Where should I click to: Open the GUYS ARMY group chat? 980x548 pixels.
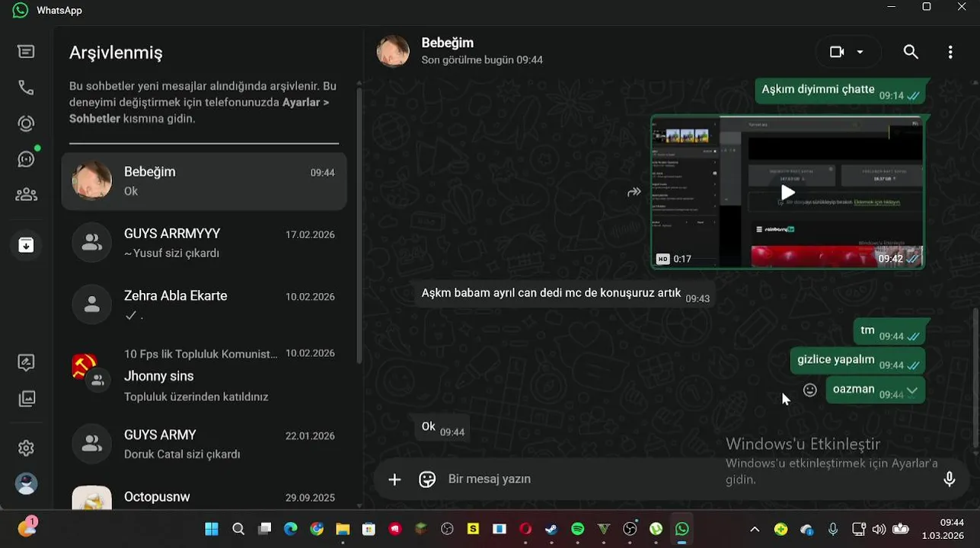point(204,444)
